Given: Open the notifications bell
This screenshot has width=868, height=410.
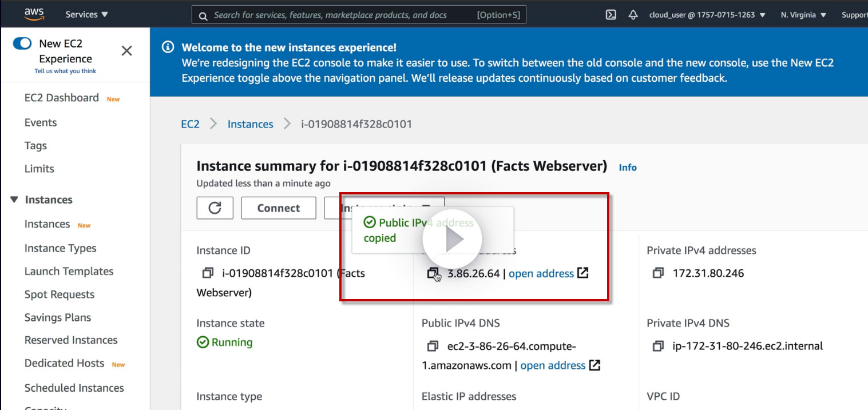Looking at the screenshot, I should 633,15.
